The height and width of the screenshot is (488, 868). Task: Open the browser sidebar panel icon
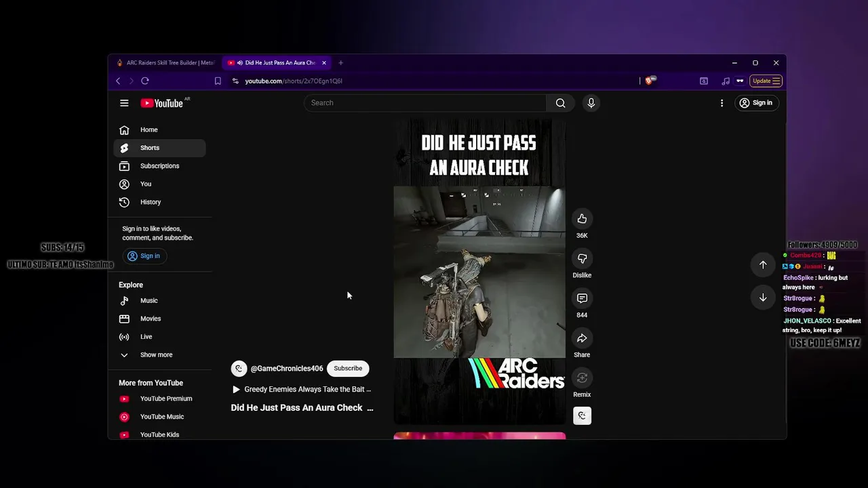704,81
